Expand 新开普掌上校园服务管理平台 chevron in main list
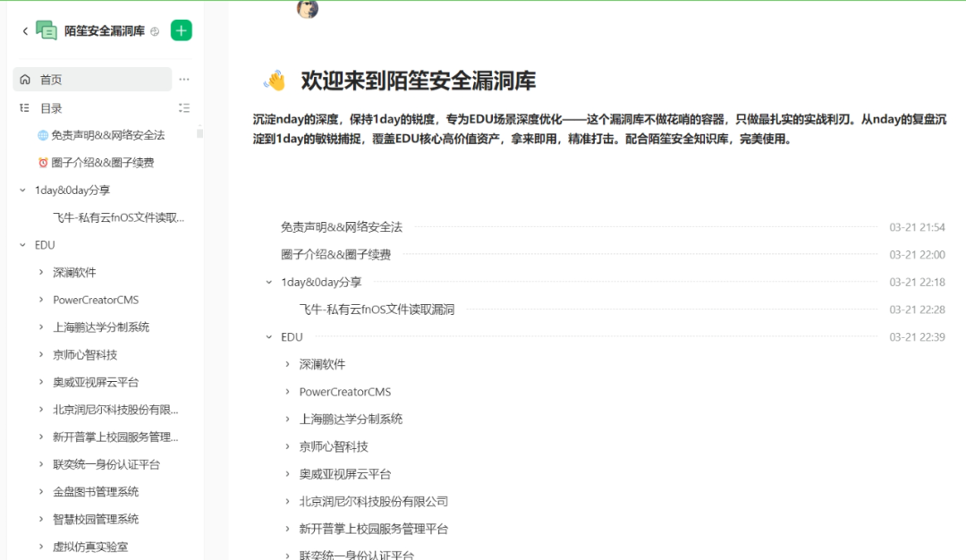Image resolution: width=966 pixels, height=560 pixels. coord(288,529)
